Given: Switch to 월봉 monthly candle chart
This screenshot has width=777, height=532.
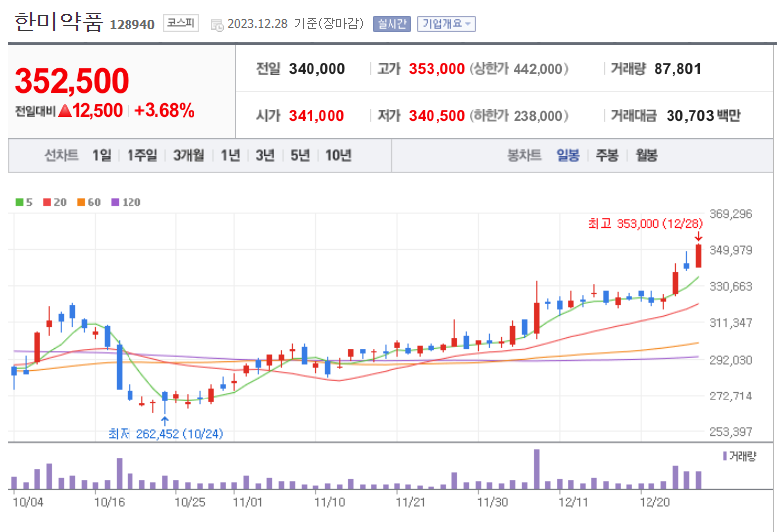Looking at the screenshot, I should click(647, 155).
